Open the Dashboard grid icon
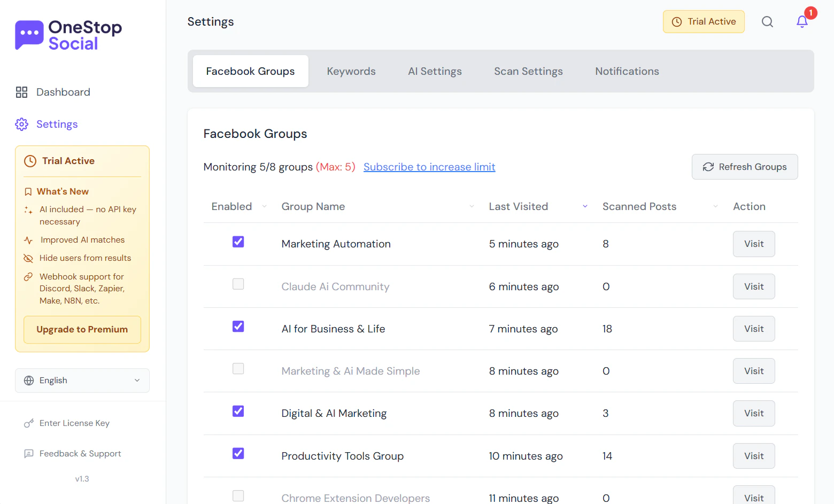The width and height of the screenshot is (834, 504). (x=21, y=92)
